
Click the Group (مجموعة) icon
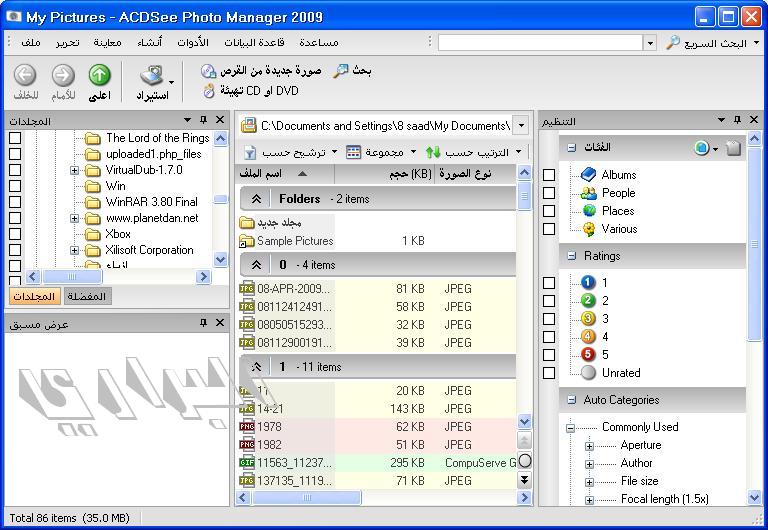coord(353,152)
